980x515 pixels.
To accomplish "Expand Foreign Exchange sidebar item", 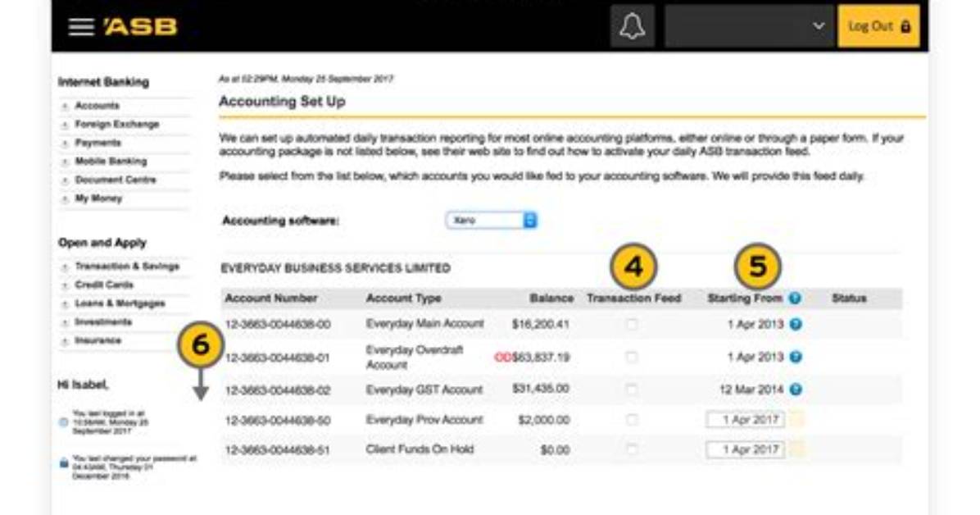I will 117,124.
